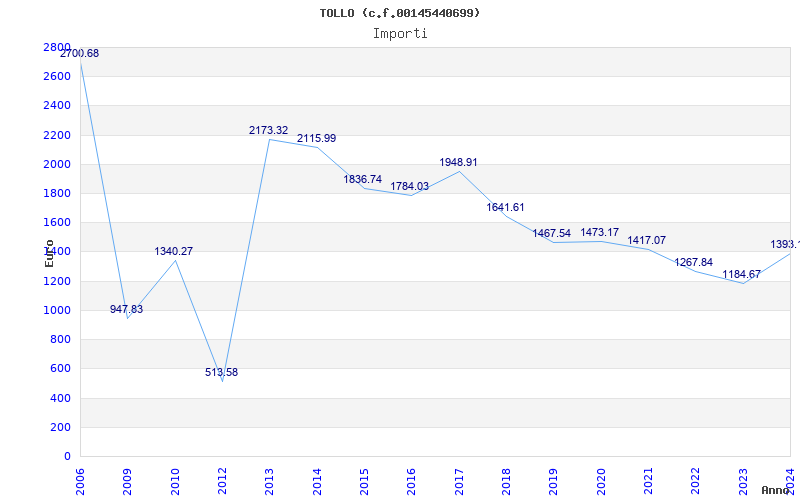Select the 1184.67 data label
800x500 pixels.
pos(741,274)
